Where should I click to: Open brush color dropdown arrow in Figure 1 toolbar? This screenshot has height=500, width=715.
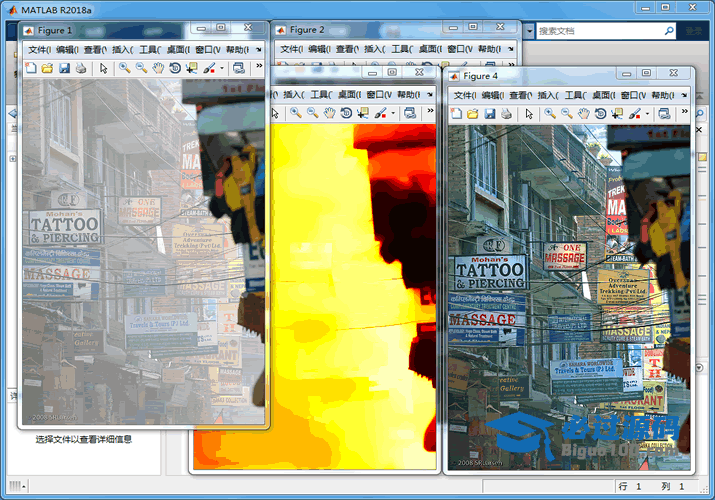(222, 69)
